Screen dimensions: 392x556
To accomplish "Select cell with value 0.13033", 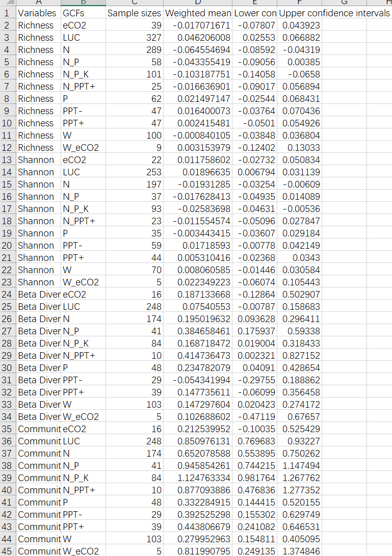I will click(299, 148).
